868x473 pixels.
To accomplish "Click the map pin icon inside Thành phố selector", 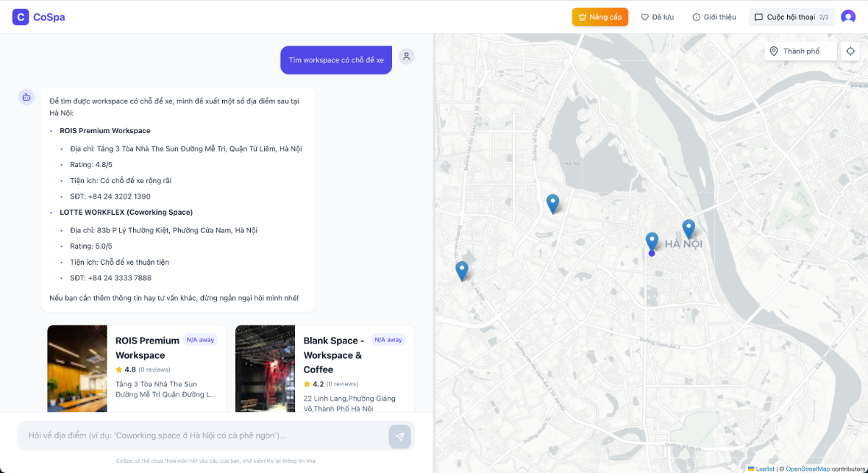I will (774, 51).
